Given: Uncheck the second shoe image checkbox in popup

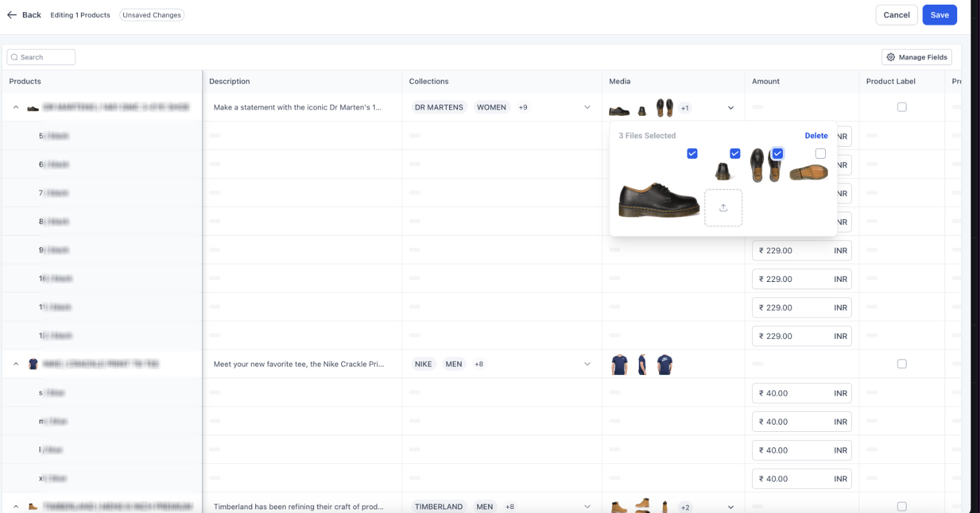Looking at the screenshot, I should pos(735,153).
